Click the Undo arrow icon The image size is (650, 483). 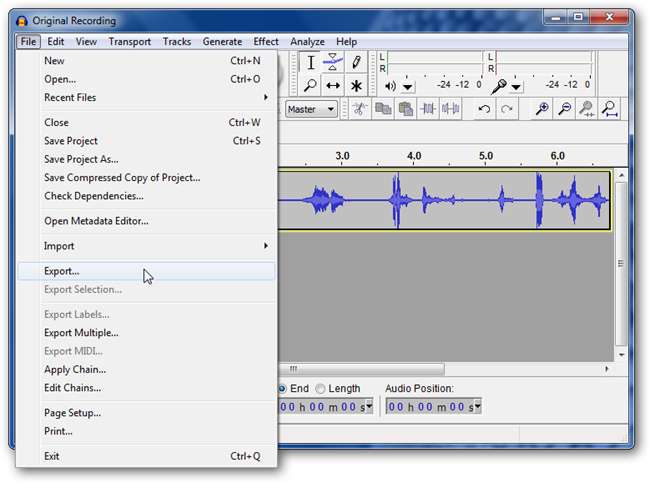point(485,109)
